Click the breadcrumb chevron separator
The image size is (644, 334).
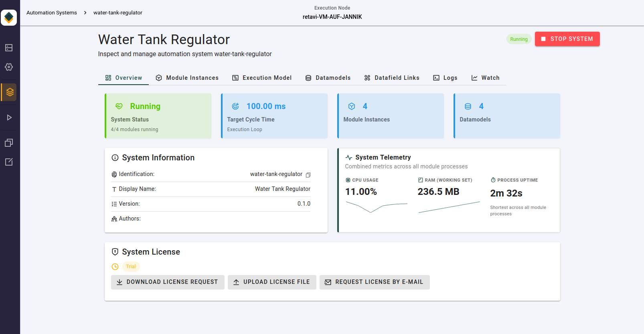coord(85,13)
